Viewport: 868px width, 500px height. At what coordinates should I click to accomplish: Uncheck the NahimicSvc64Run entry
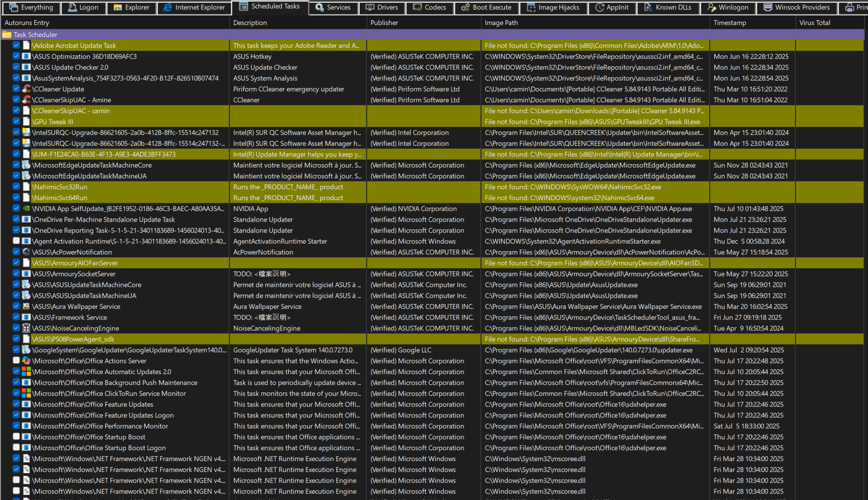tap(16, 197)
